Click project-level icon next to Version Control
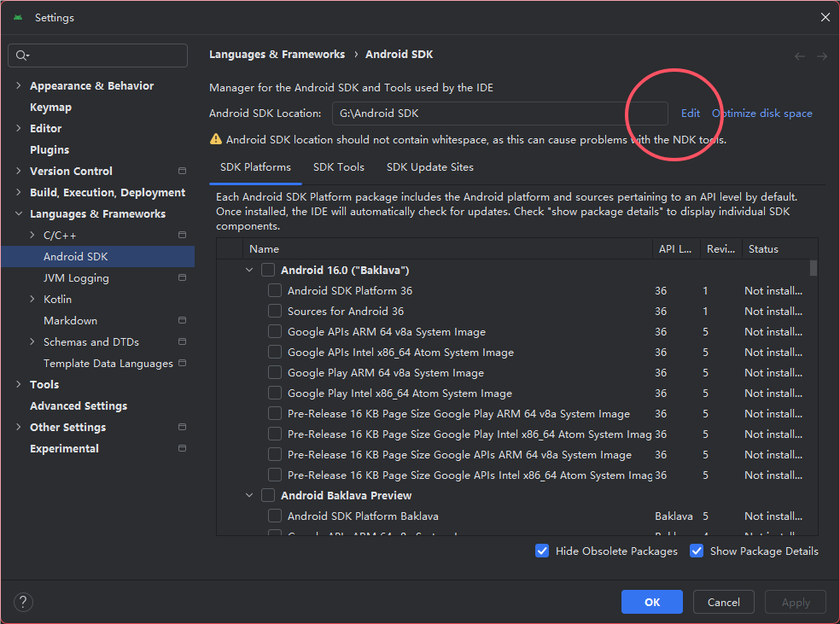Viewport: 840px width, 624px height. pos(182,171)
